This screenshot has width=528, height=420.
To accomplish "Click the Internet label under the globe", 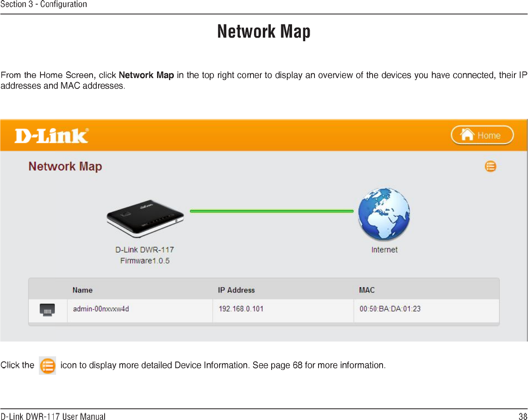I will tap(384, 250).
